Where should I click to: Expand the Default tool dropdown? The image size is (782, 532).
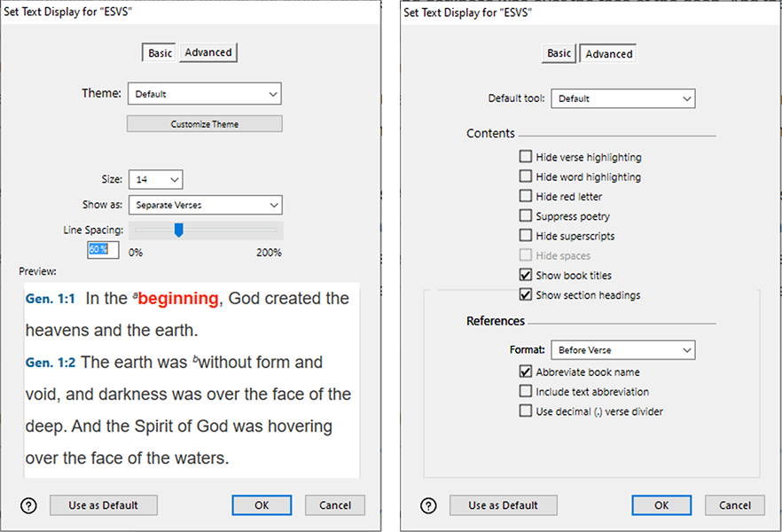click(622, 98)
